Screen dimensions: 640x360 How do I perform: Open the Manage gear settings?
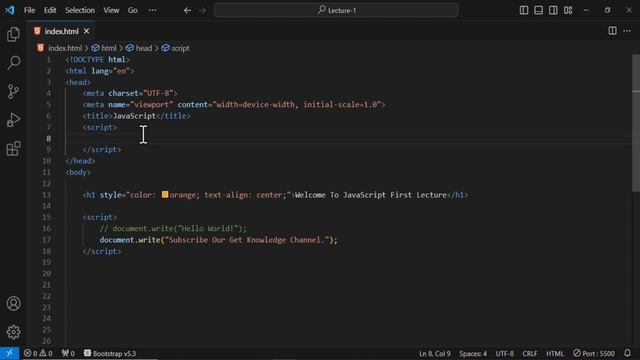point(13,332)
